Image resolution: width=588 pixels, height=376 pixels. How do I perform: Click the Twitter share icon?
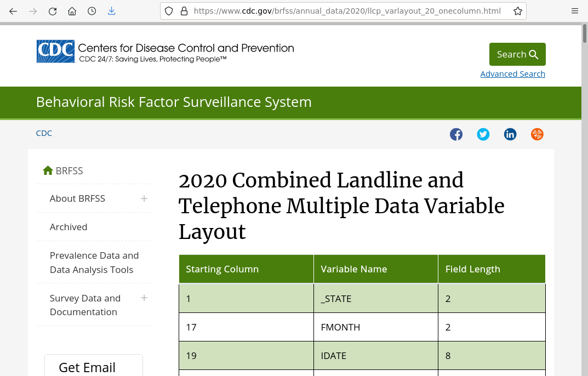[483, 134]
